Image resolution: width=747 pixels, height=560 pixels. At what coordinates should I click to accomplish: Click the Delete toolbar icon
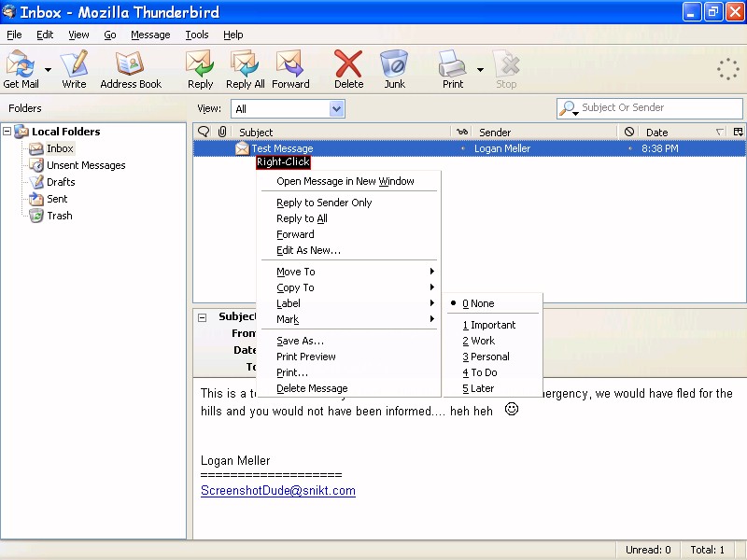coord(348,69)
